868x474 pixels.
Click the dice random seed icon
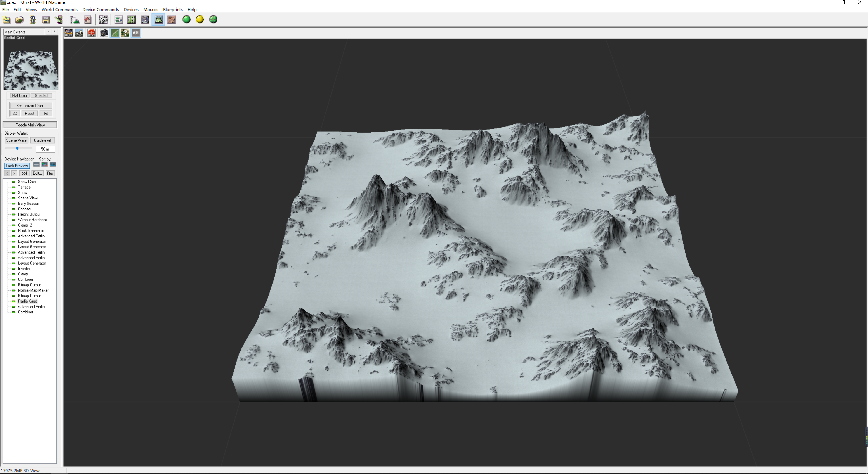(103, 19)
